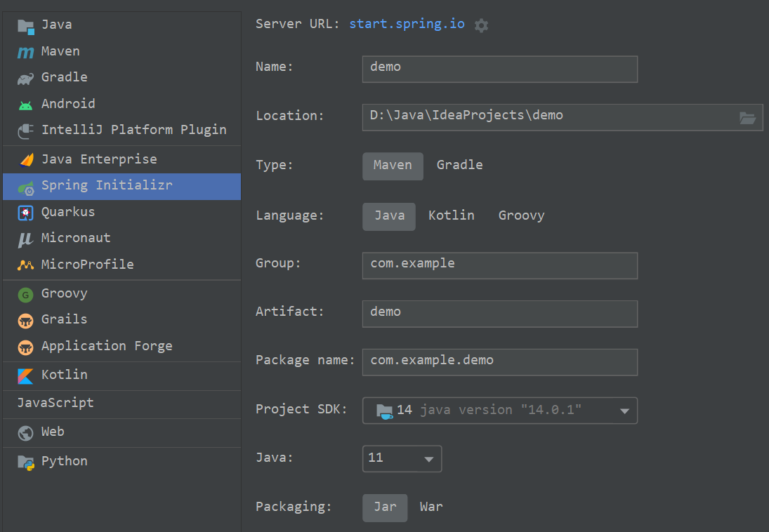The height and width of the screenshot is (532, 769).
Task: Choose Kotlin as language
Action: 451,215
